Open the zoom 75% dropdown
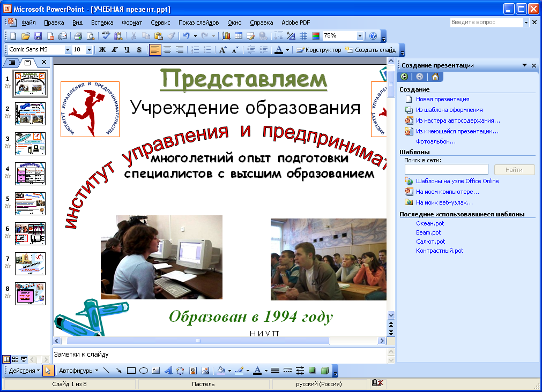542x392 pixels. tap(360, 36)
